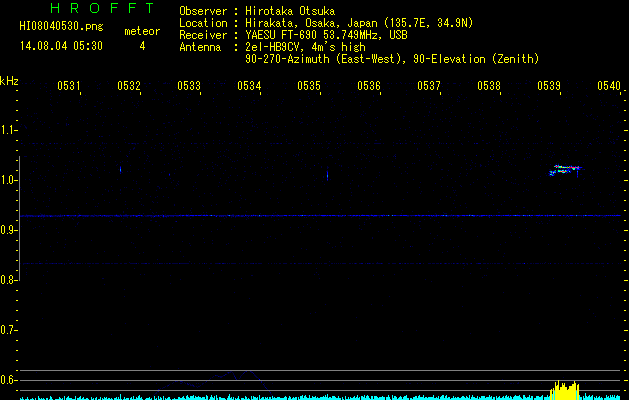629x400 pixels.
Task: Click the meteor count value 4
Action: click(x=142, y=46)
